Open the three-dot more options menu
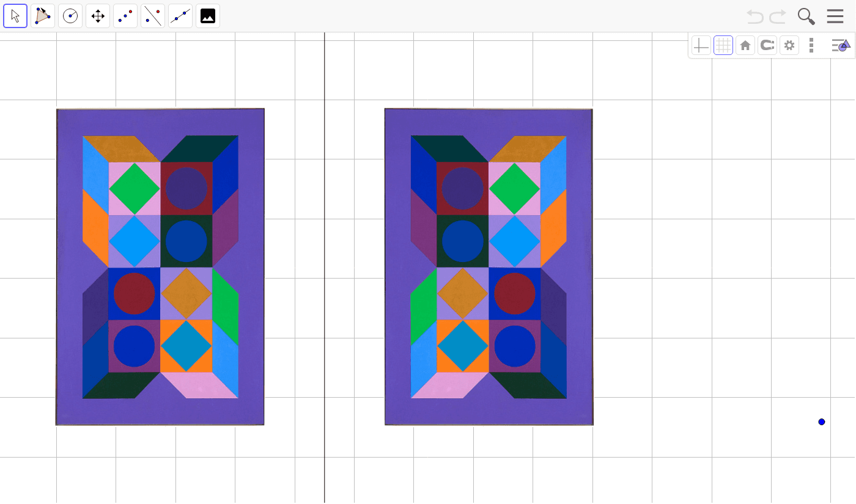The height and width of the screenshot is (504, 856). point(811,45)
